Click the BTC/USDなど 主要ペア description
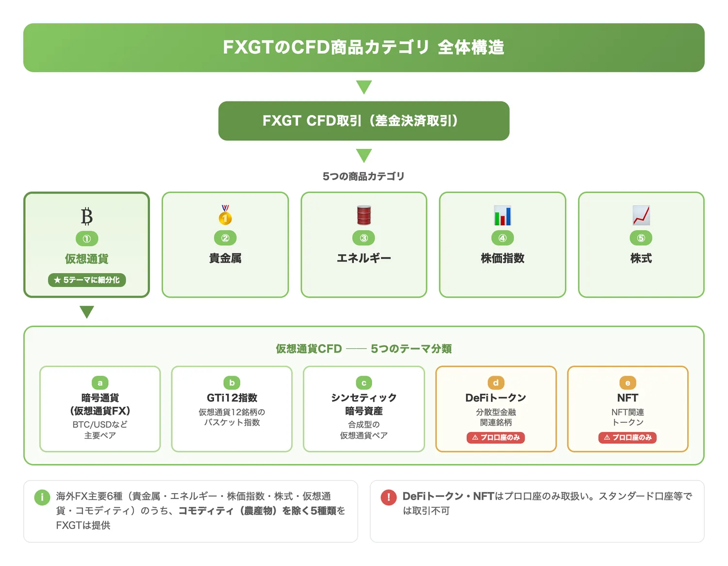This screenshot has height=566, width=728. pos(100,430)
